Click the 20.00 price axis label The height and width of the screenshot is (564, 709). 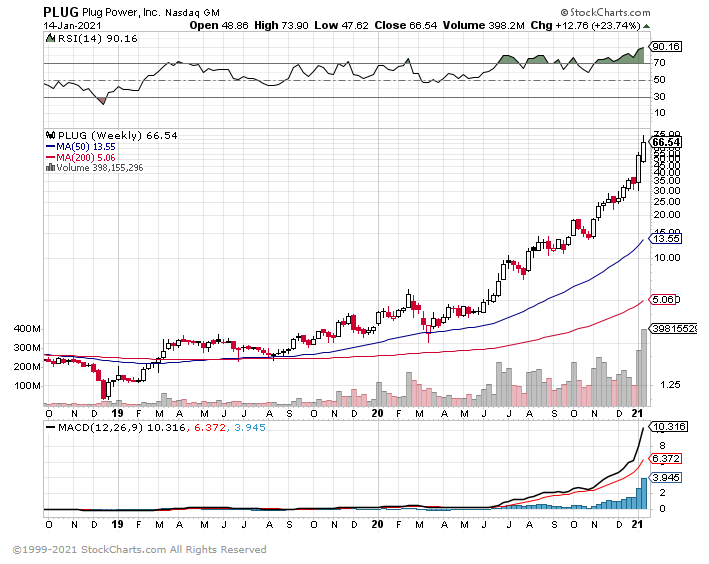(667, 215)
